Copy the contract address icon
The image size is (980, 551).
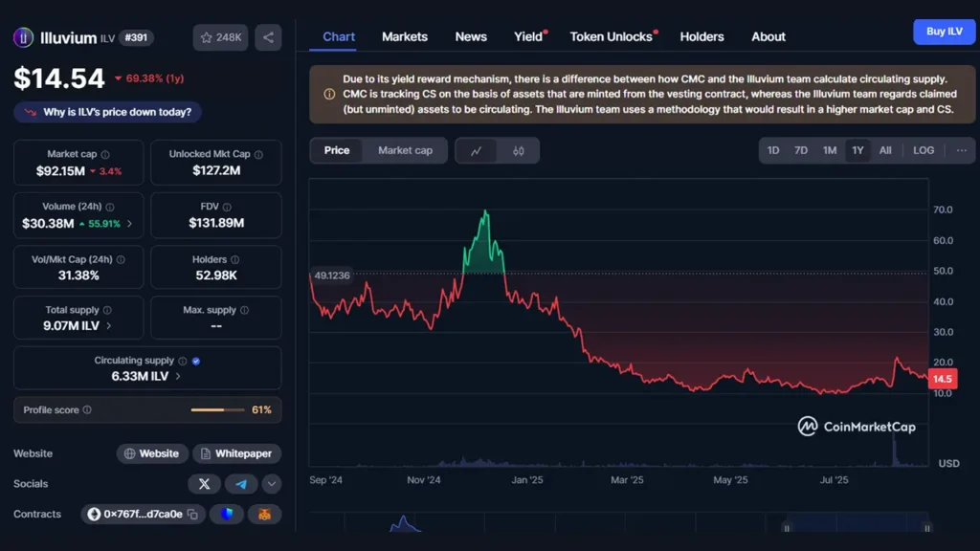tap(192, 514)
